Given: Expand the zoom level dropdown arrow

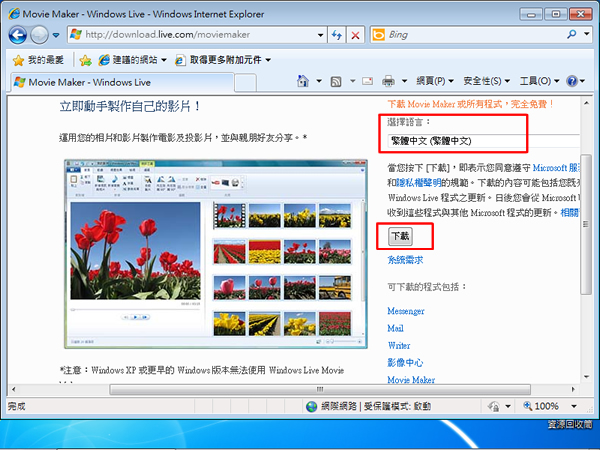Looking at the screenshot, I should 574,406.
